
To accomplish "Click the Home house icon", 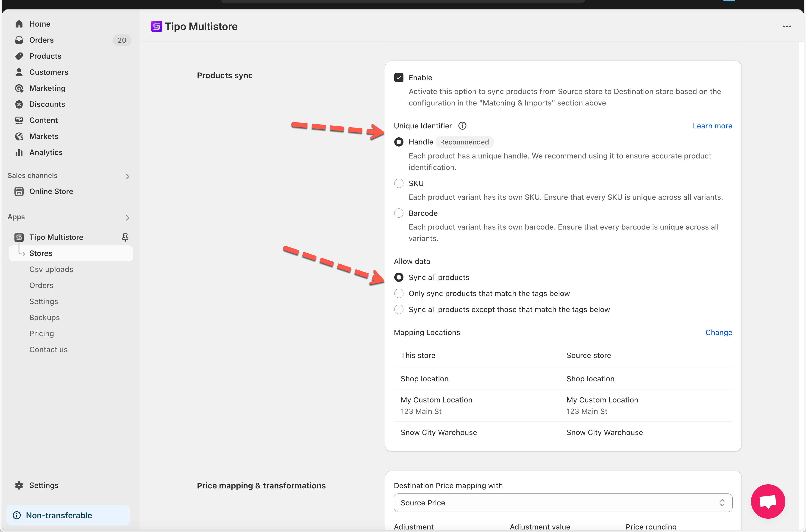I will click(19, 24).
